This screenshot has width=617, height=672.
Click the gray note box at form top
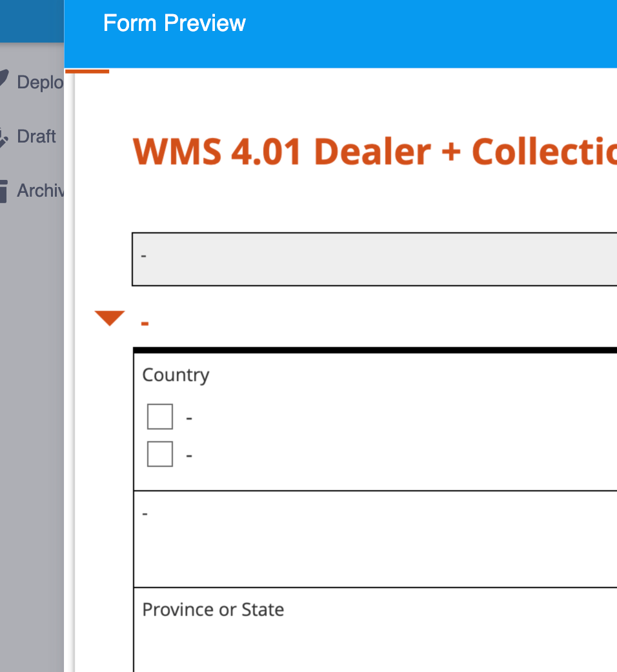click(x=374, y=259)
